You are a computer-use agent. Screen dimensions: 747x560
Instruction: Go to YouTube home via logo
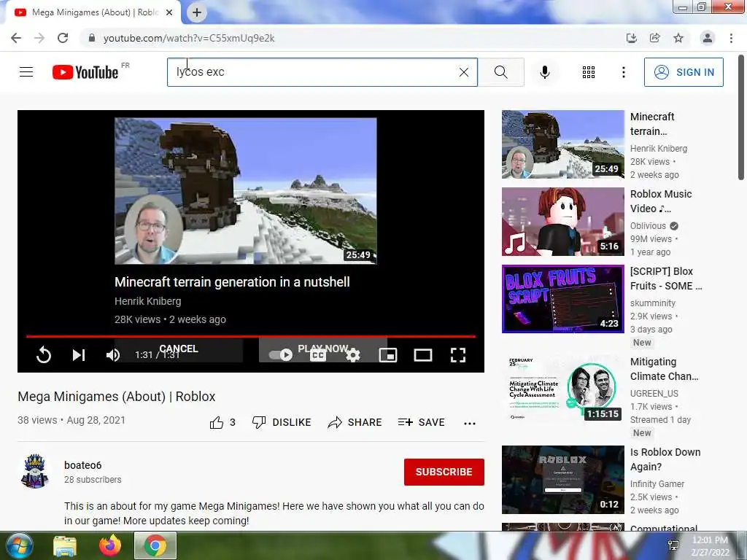tap(85, 72)
